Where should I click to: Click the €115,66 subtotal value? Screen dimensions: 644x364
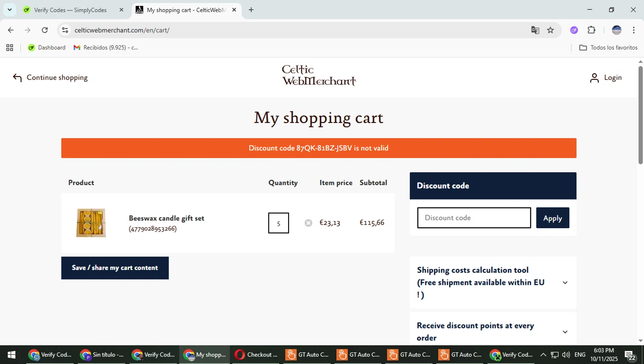click(x=372, y=223)
